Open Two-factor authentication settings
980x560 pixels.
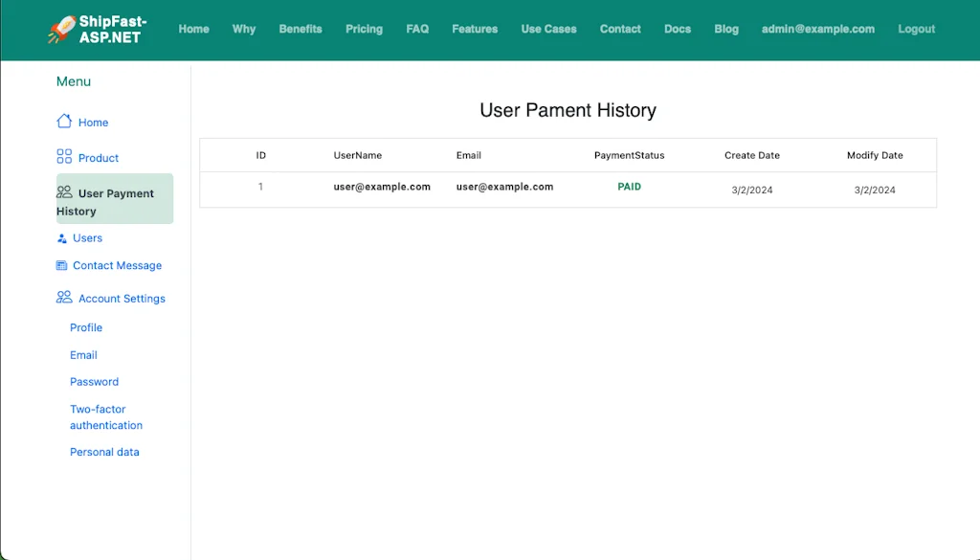click(105, 416)
